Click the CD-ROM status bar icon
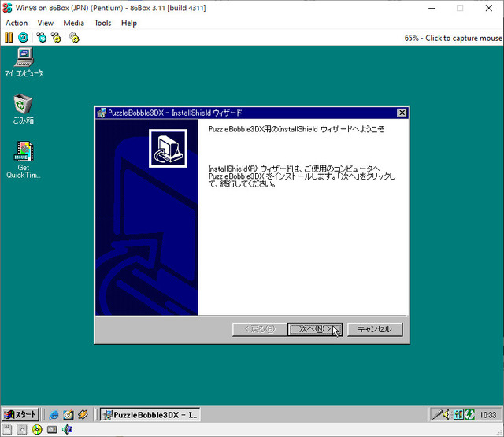This screenshot has width=504, height=437. pos(37,430)
